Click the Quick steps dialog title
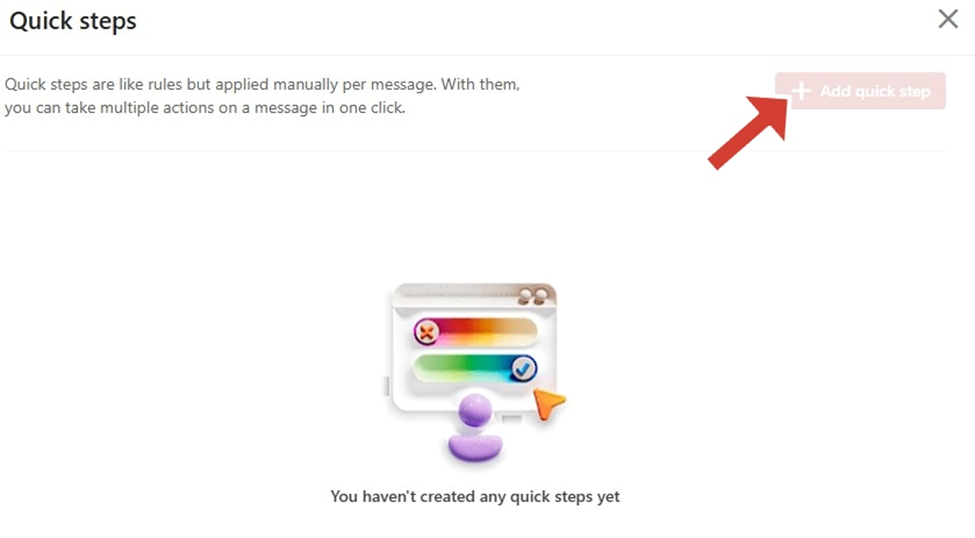 [73, 21]
